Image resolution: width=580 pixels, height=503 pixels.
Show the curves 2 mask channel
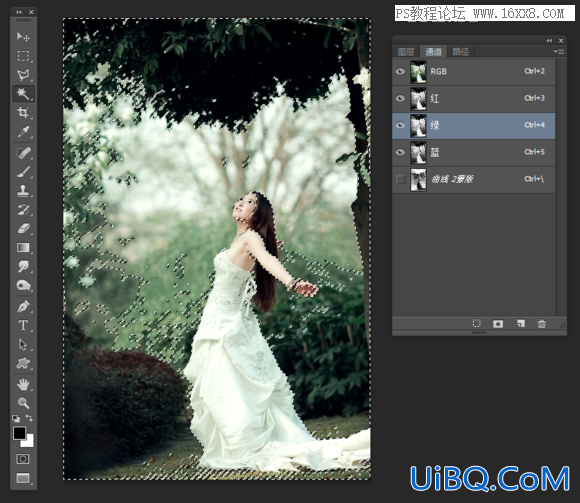point(400,180)
